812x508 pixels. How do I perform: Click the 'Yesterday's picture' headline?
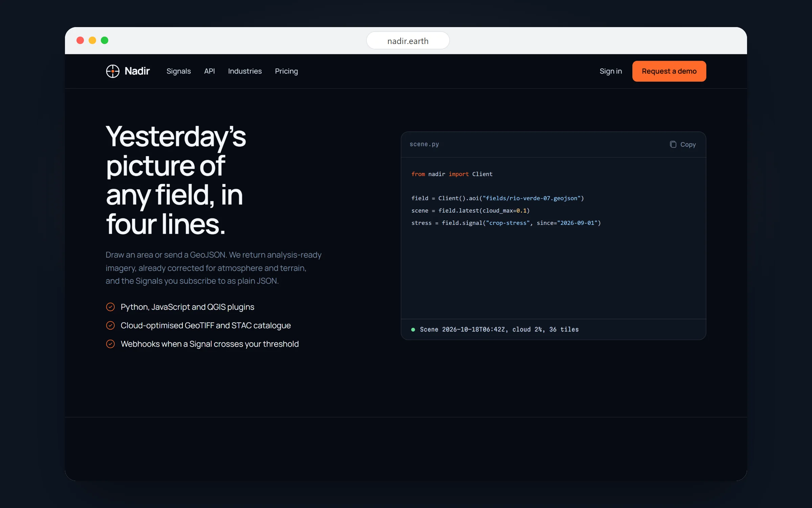pyautogui.click(x=176, y=179)
